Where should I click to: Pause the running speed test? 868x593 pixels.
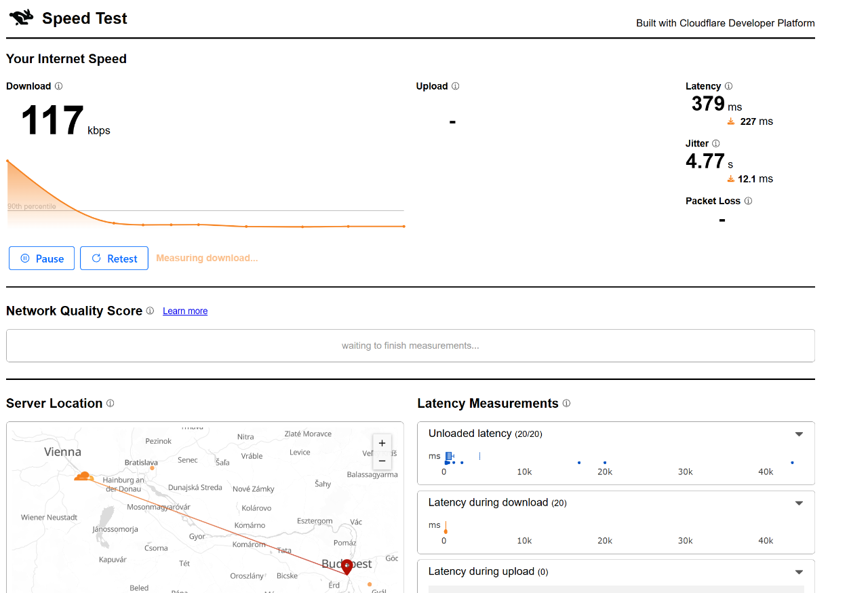pyautogui.click(x=42, y=259)
